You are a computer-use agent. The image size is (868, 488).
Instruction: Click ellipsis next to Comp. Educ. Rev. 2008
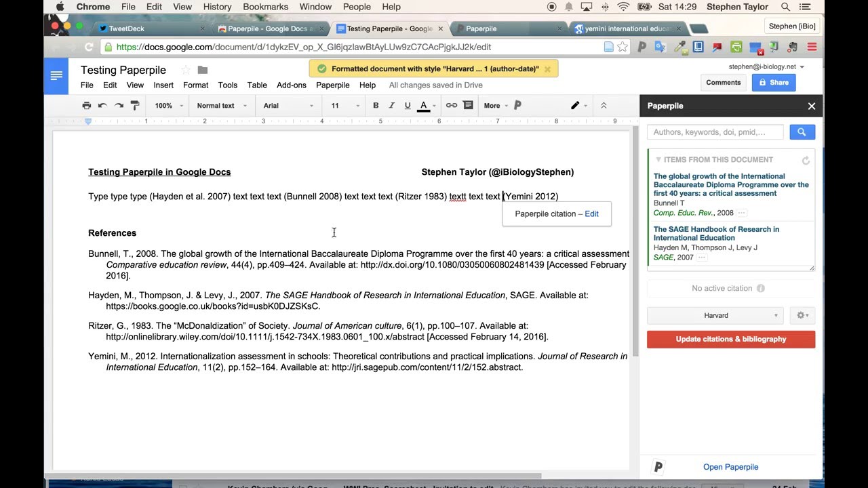(x=742, y=213)
